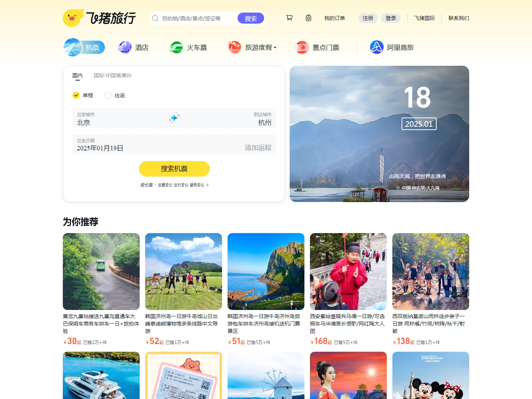Click the 黄龙九寨站接送 product title

coord(101,324)
